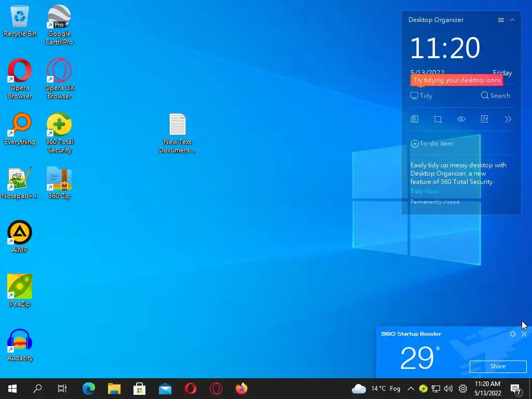Screen dimensions: 532x399
Task: Open the volume speaker tray icon
Action: pos(448,389)
